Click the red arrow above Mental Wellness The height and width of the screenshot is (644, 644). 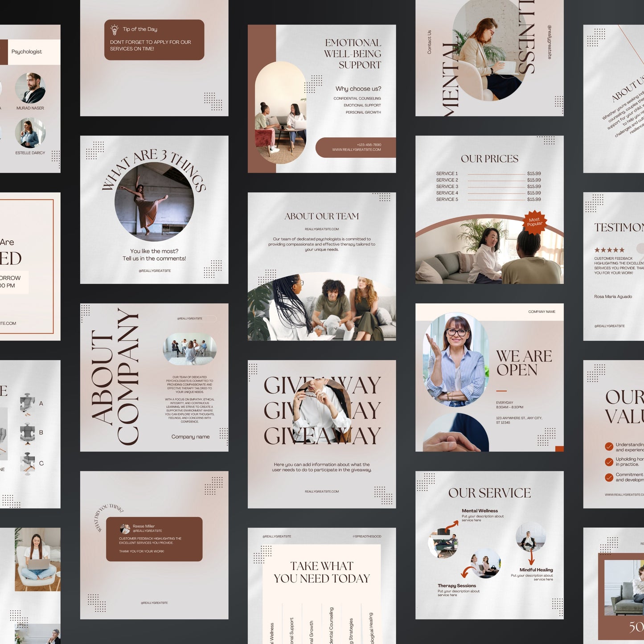pos(451,526)
